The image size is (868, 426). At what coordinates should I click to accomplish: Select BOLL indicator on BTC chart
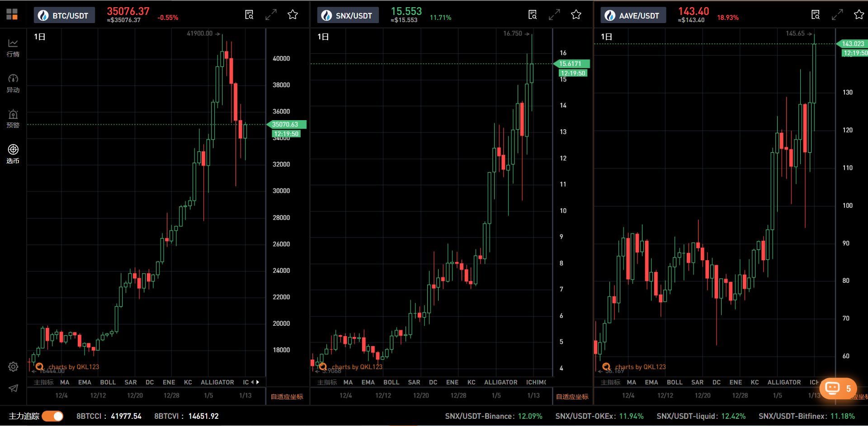tap(108, 382)
